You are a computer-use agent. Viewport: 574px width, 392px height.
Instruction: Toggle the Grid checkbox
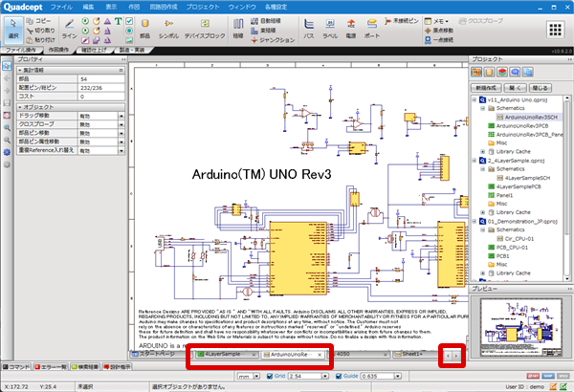(x=270, y=376)
